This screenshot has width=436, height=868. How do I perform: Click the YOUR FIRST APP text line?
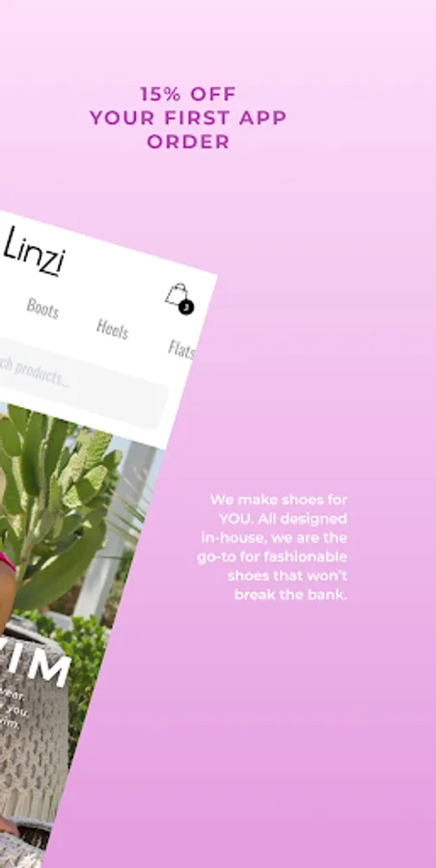[x=188, y=118]
